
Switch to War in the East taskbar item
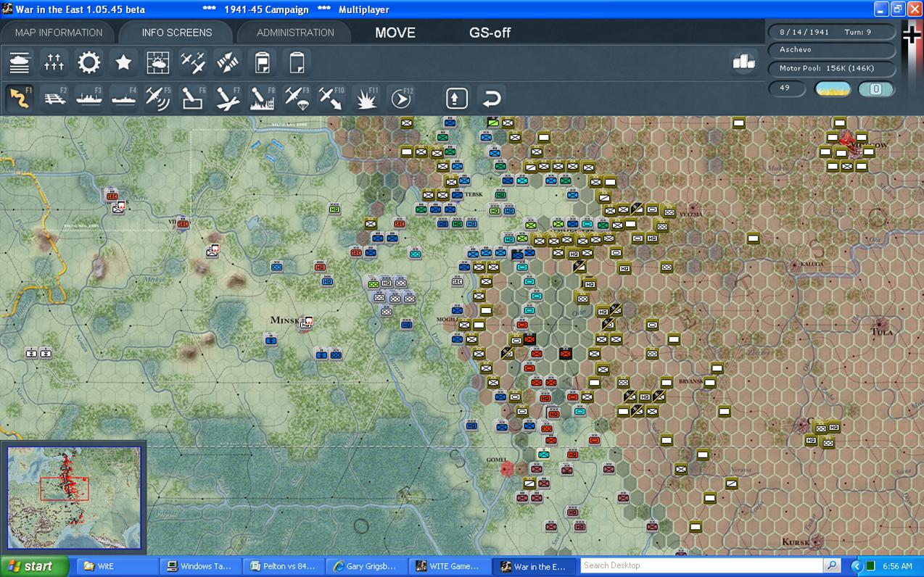click(535, 566)
